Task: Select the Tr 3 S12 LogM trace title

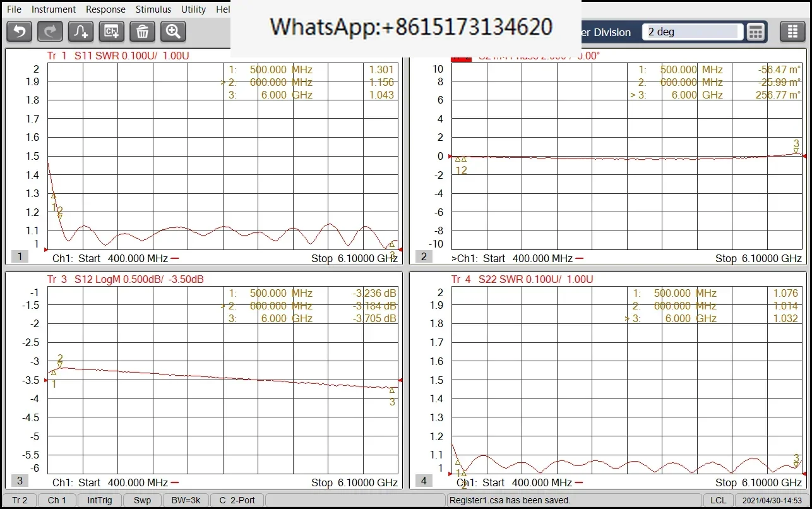Action: click(x=125, y=279)
